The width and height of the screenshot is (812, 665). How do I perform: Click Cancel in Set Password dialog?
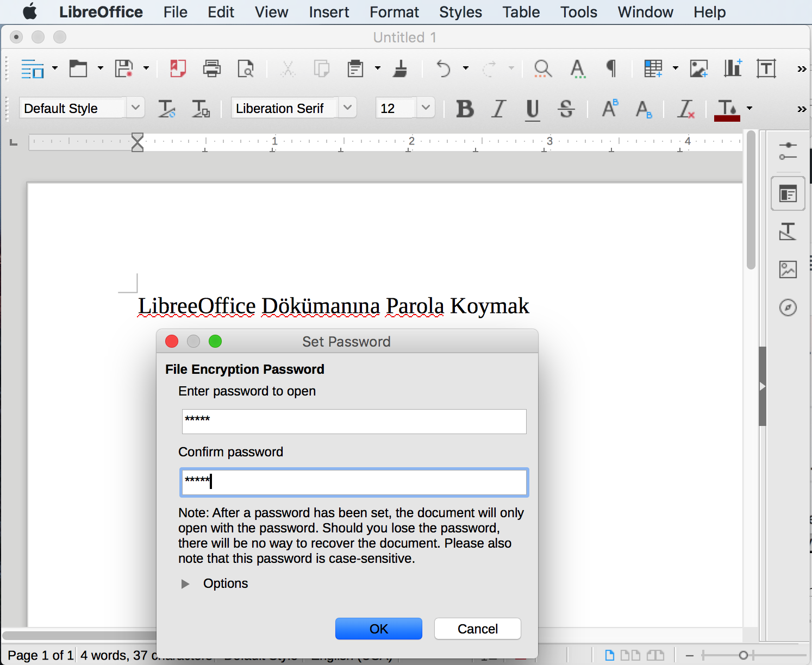tap(478, 629)
